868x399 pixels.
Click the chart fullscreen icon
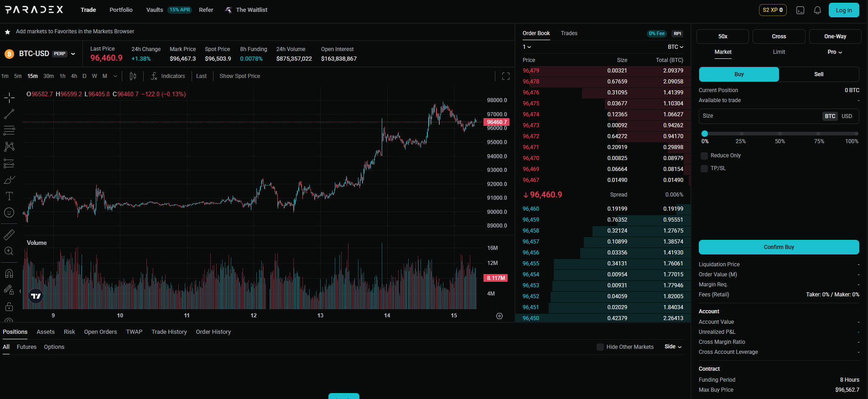pos(505,76)
